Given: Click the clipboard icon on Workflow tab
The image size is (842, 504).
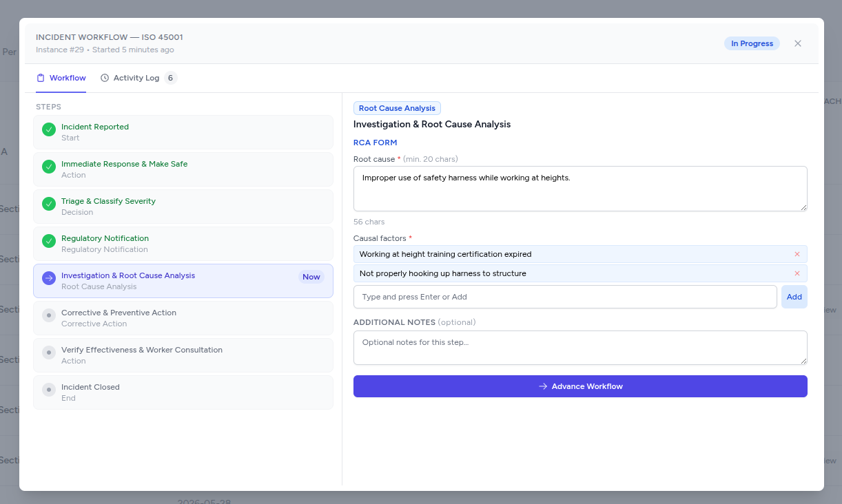Looking at the screenshot, I should [x=41, y=78].
